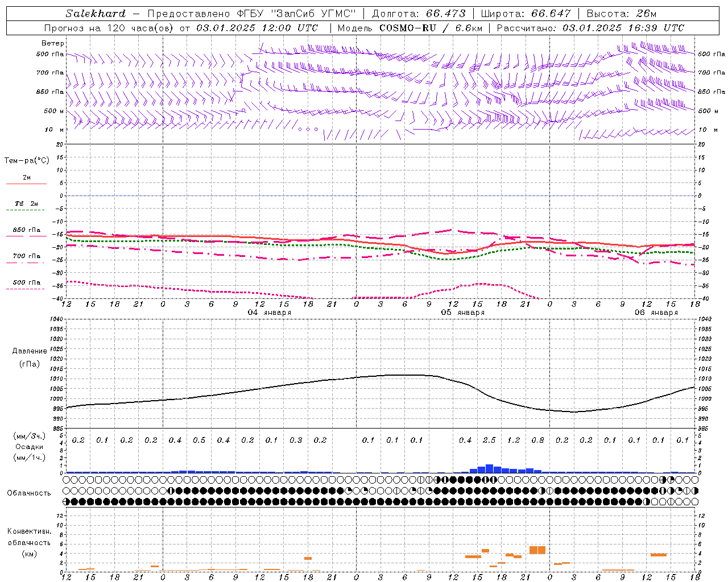Image resolution: width=728 pixels, height=582 pixels.
Task: Click the date label '05 января'
Action: 463,313
